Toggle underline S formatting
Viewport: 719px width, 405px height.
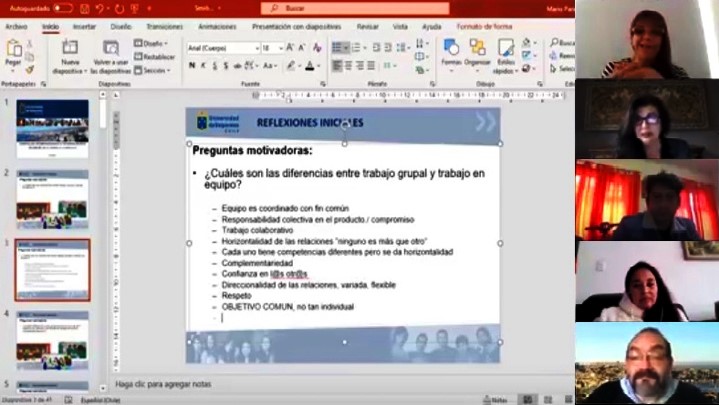point(215,66)
